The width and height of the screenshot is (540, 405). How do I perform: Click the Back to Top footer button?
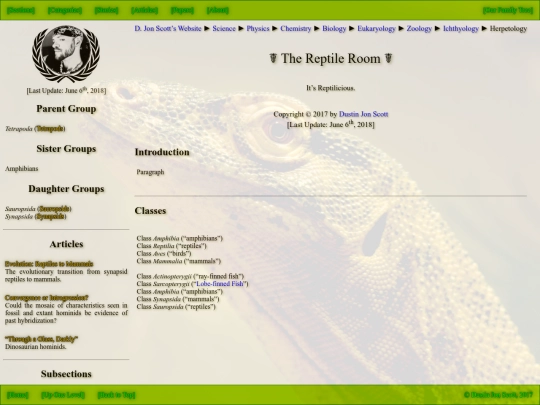click(x=116, y=395)
